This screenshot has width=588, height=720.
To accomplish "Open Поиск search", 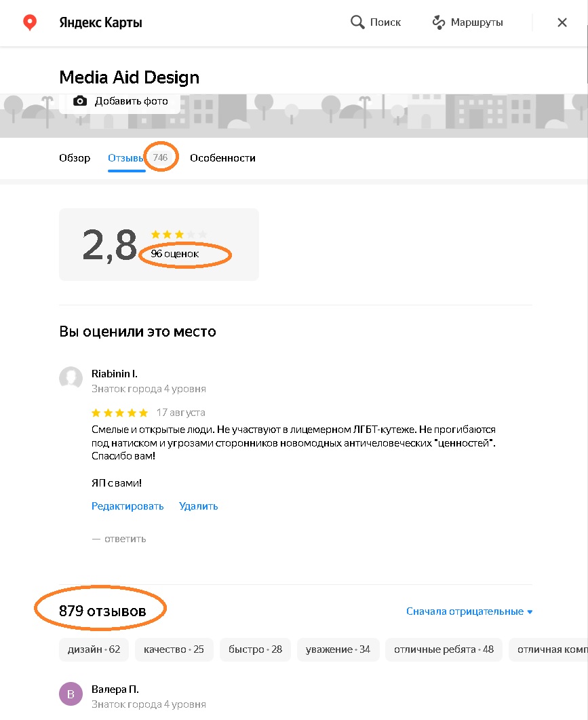I will pyautogui.click(x=376, y=22).
